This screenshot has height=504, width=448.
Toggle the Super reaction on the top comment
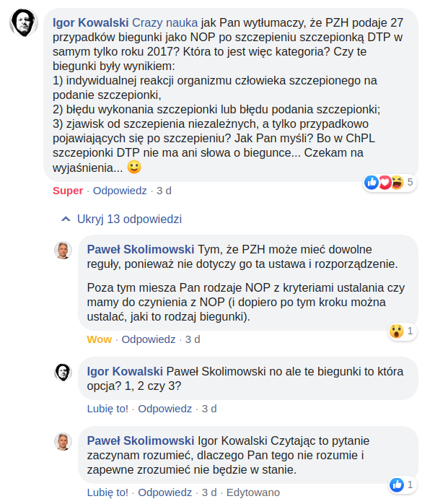point(68,191)
